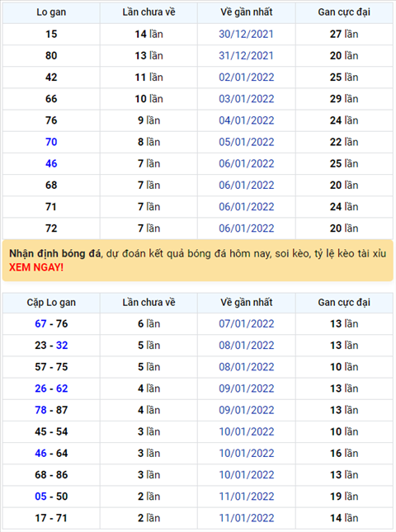396x532 pixels.
Task: Select the first table's Về gần nhất header
Action: click(x=247, y=12)
